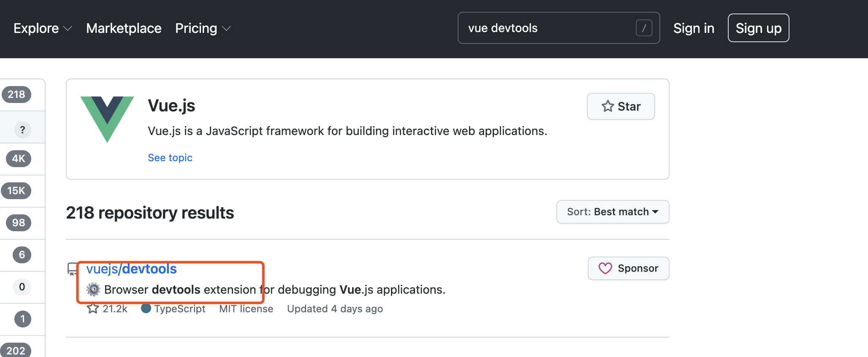
Task: Click the 21.2k stars count
Action: click(115, 309)
